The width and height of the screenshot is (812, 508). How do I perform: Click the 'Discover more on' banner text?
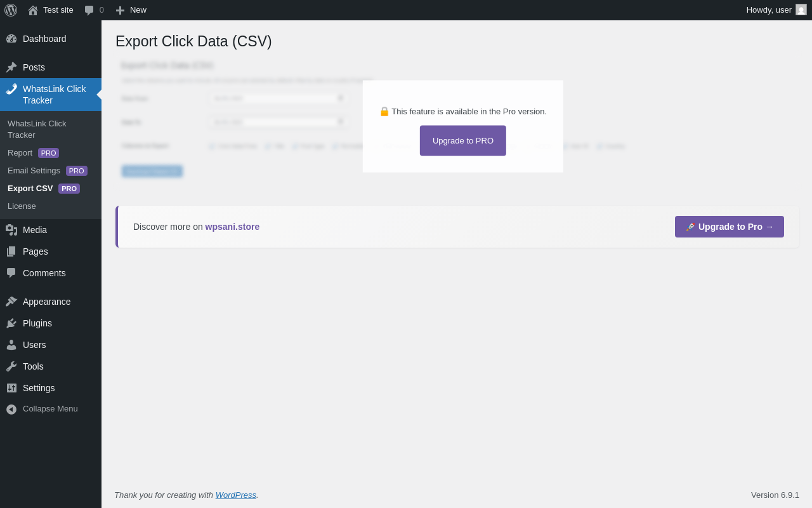(x=168, y=227)
